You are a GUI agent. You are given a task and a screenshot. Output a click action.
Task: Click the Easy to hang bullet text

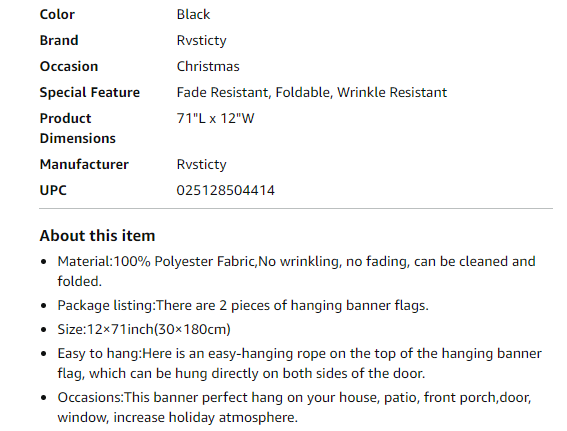tap(299, 363)
